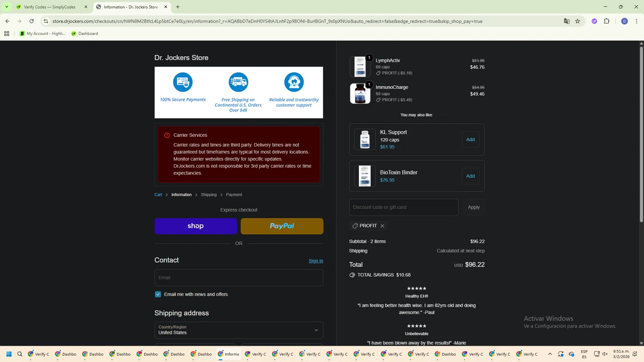This screenshot has width=644, height=362.
Task: Open the Windows Start menu
Action: pyautogui.click(x=9, y=354)
